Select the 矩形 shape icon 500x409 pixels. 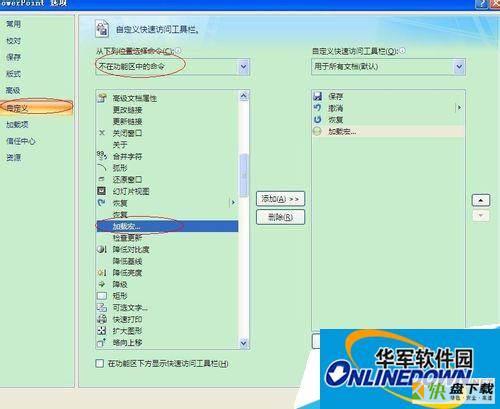[x=102, y=296]
